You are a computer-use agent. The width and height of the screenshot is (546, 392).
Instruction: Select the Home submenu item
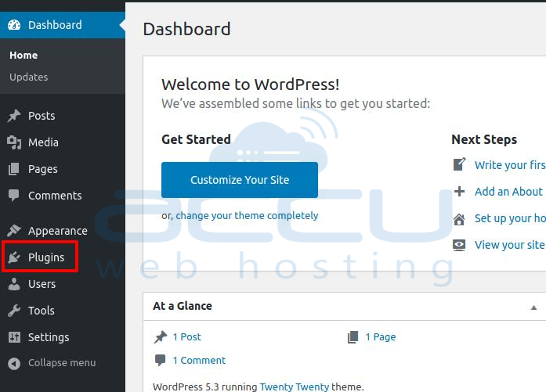click(x=24, y=56)
